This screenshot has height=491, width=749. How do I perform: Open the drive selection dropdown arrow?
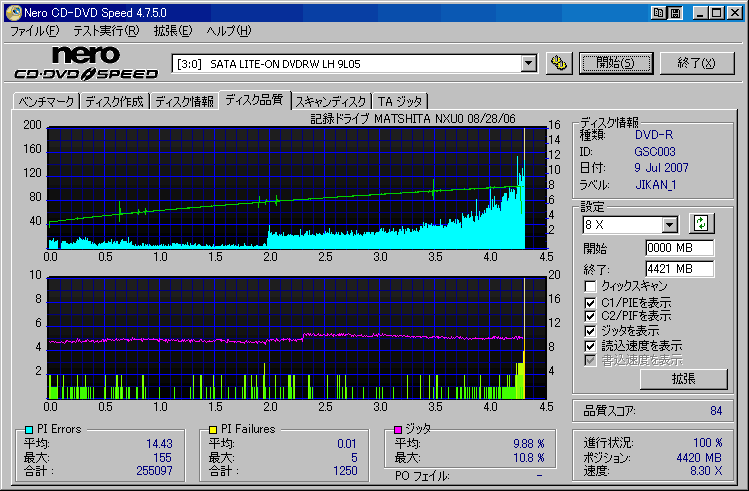point(529,63)
